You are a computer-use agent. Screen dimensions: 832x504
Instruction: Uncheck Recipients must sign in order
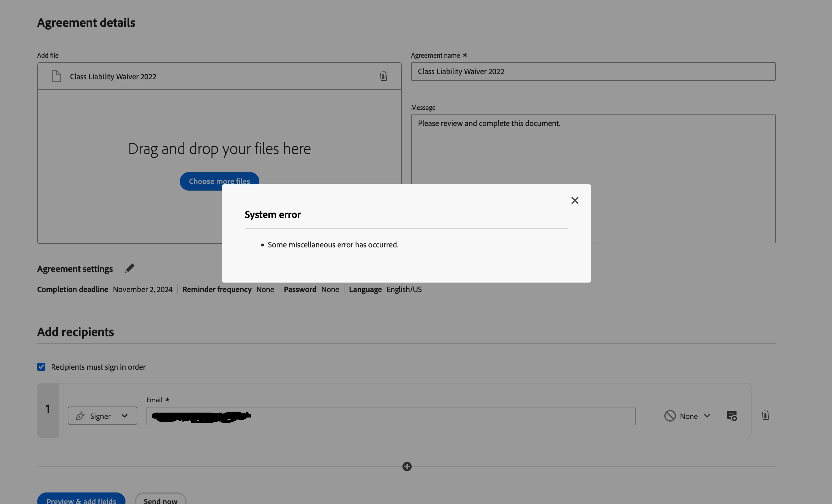(41, 367)
